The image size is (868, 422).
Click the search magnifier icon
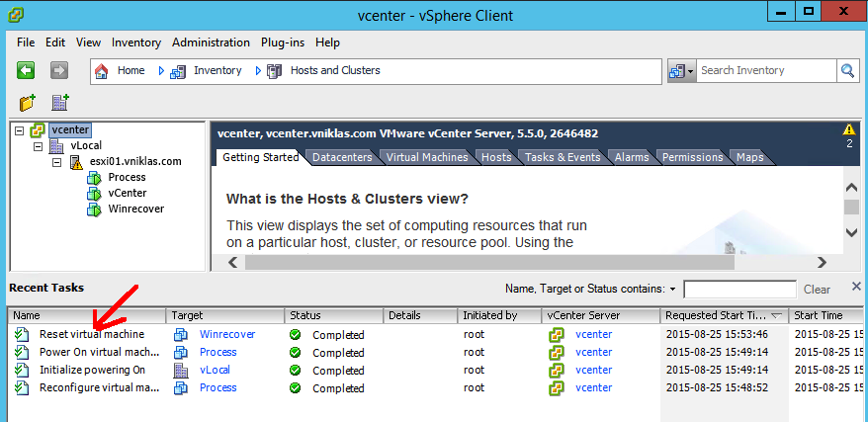(x=847, y=71)
